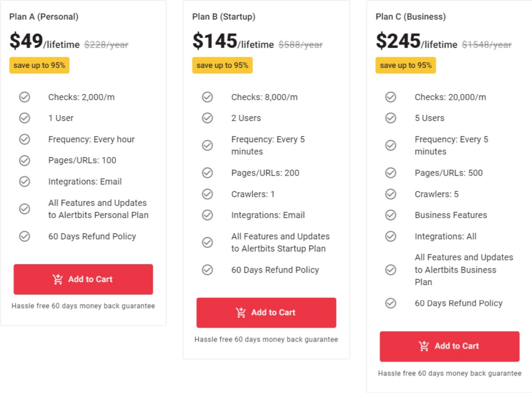This screenshot has width=532, height=393.
Task: Click checkmark icon beside Crawlers: 5
Action: click(x=391, y=194)
